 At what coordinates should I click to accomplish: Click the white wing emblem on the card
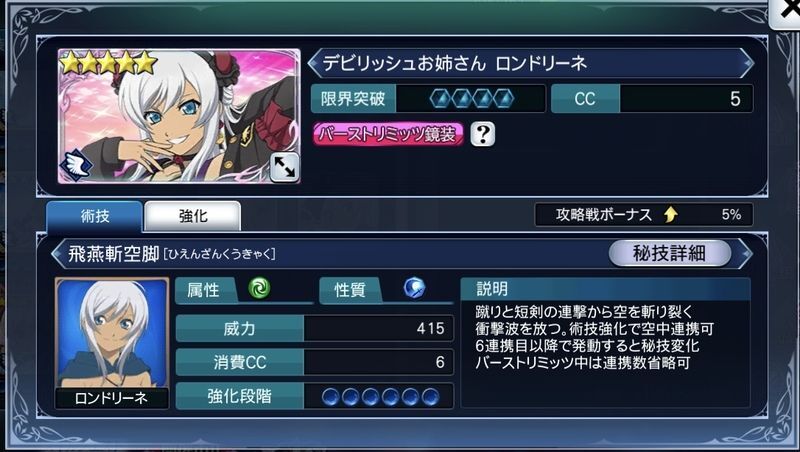point(77,165)
